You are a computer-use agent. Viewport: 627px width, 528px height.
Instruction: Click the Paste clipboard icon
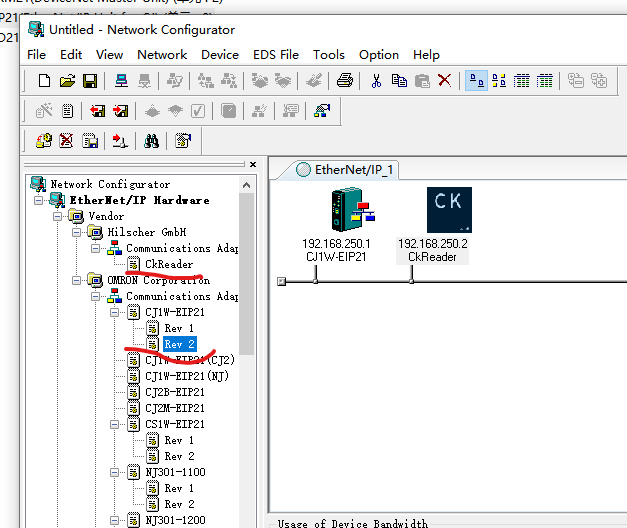point(422,81)
